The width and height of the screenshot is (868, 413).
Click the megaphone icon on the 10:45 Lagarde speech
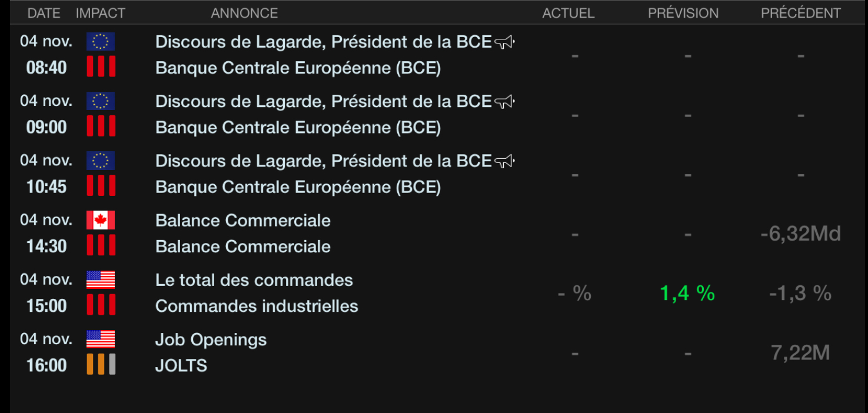504,161
